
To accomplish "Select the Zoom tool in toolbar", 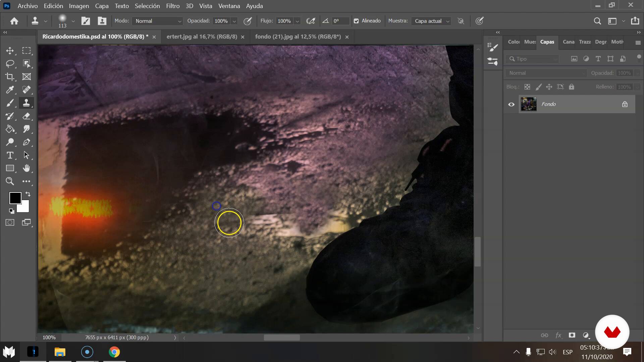I will pos(10,181).
